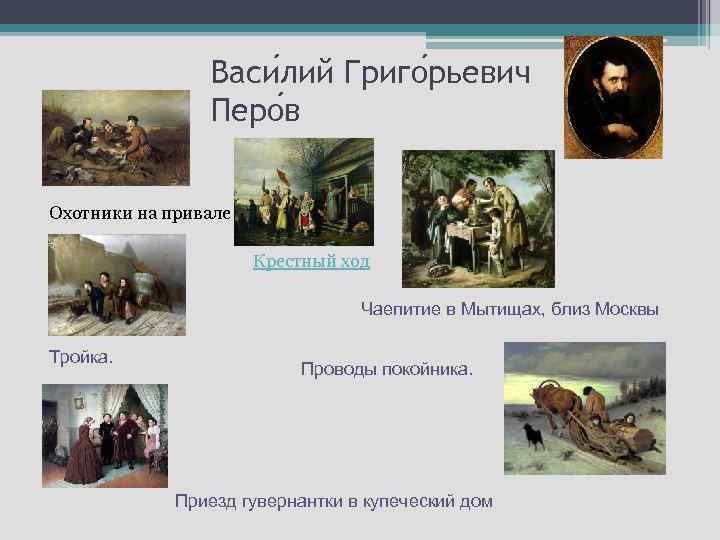Click the Тройка children painting thumbnail
720x540 pixels.
(117, 285)
